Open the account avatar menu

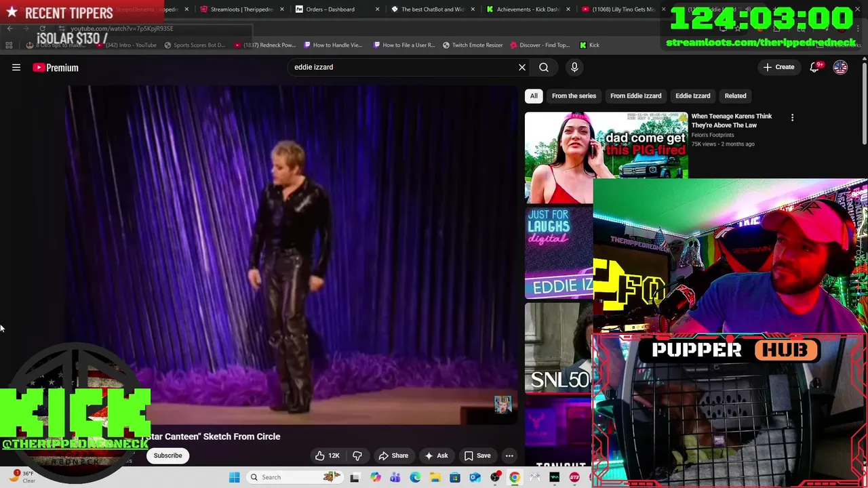tap(840, 67)
